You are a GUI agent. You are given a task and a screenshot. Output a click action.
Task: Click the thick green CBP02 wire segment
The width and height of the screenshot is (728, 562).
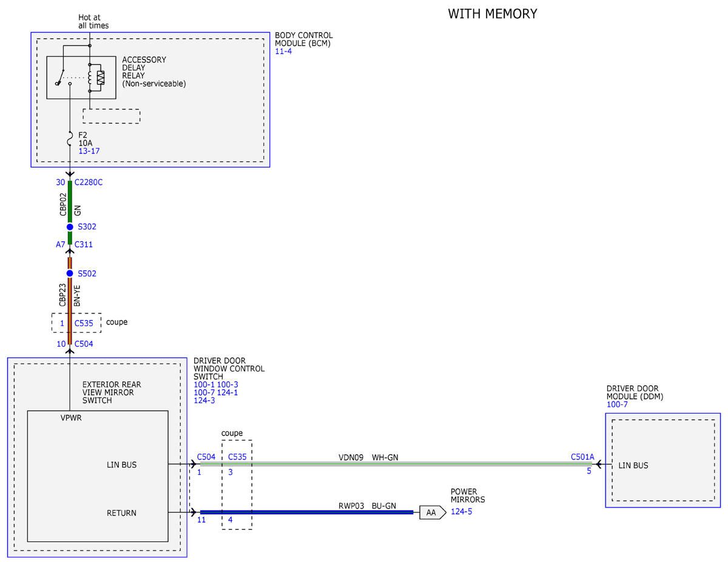point(70,202)
